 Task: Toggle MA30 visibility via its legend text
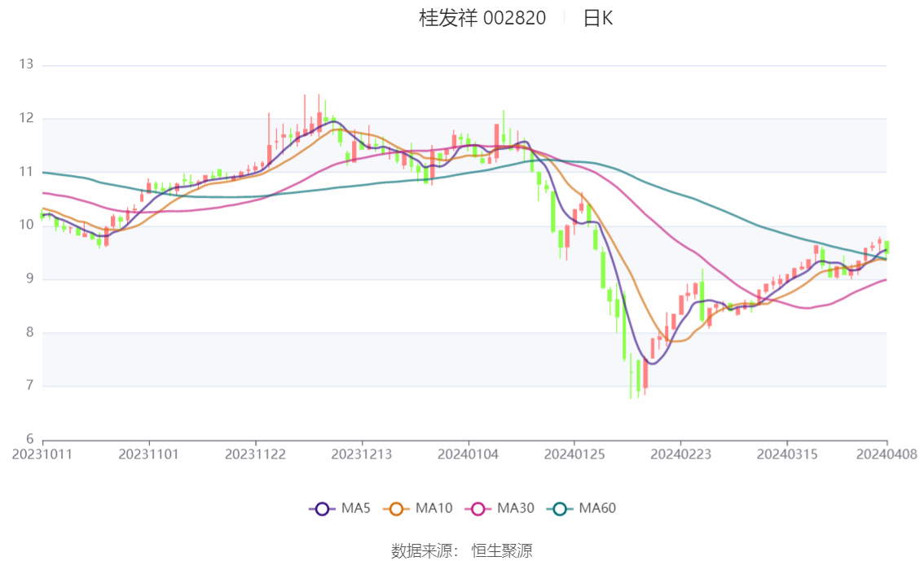coord(516,509)
